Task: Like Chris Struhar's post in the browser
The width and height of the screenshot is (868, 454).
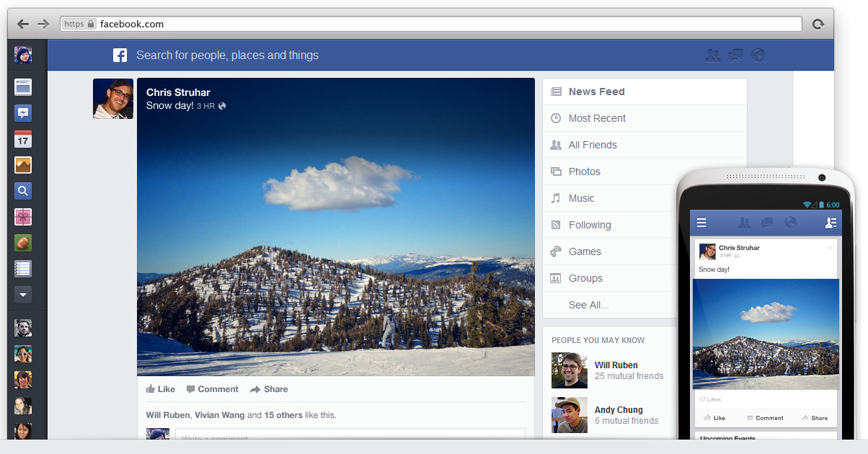Action: 161,389
